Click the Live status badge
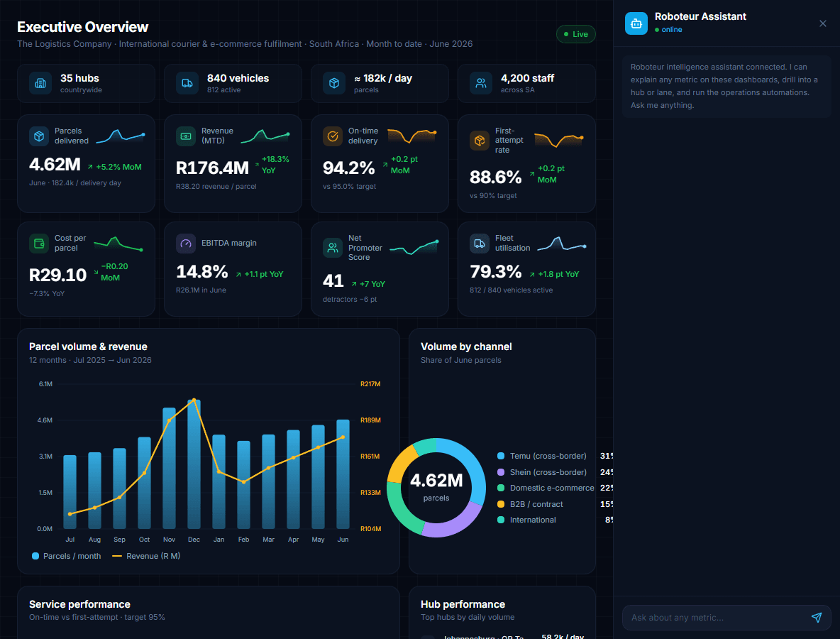 (x=576, y=34)
